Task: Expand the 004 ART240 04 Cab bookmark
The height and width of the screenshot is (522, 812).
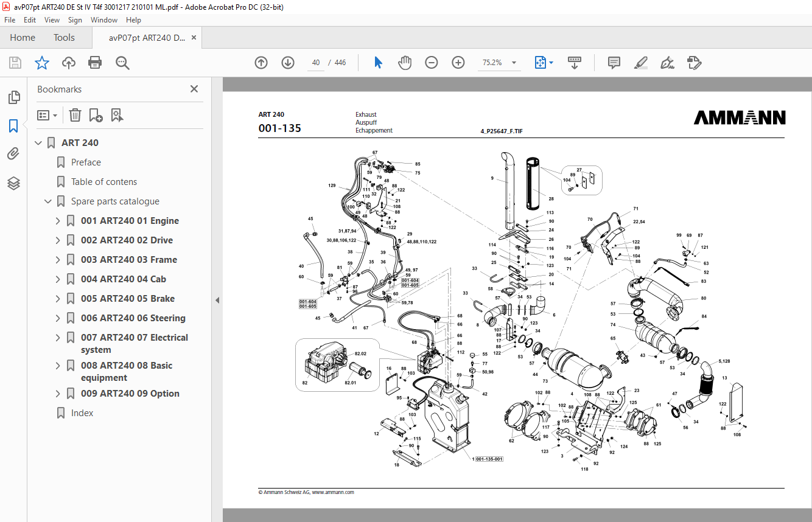Action: pos(58,279)
